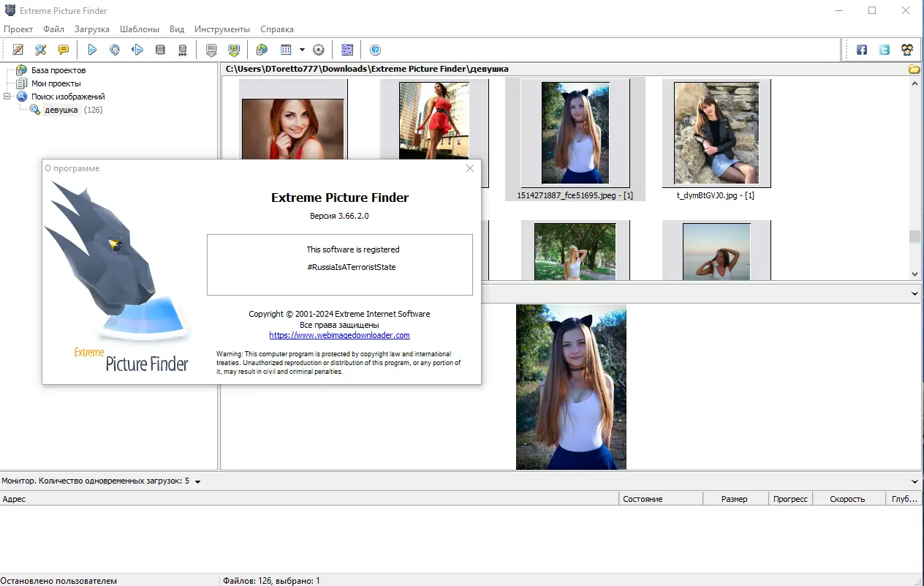Click the Размер column header

pos(736,499)
